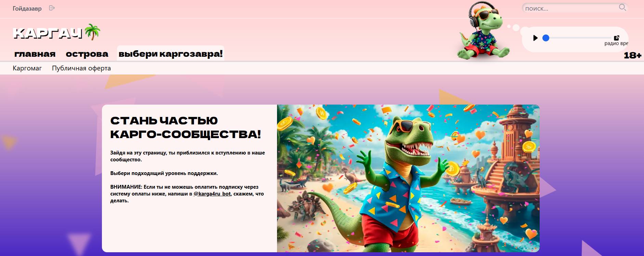Select the выбери каргозавра! tab

171,54
